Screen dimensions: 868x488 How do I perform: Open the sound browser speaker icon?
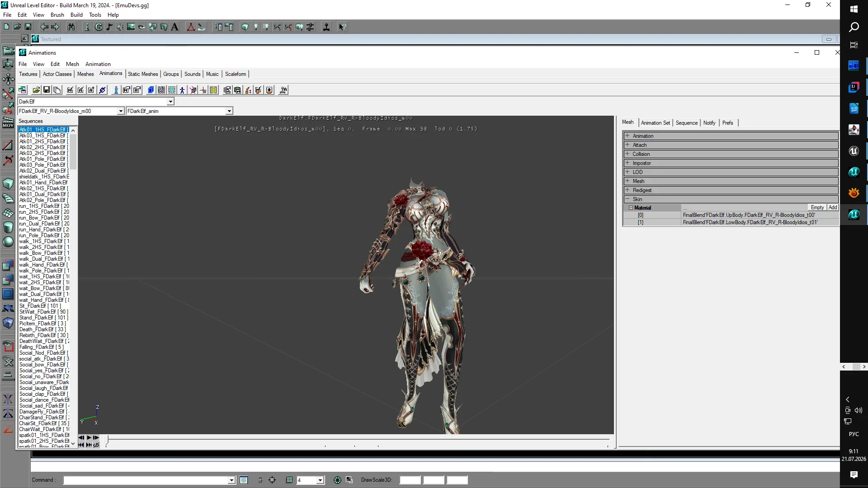(120, 27)
